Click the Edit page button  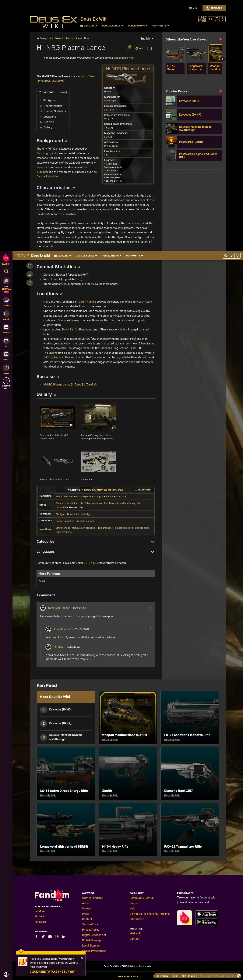coord(140,48)
